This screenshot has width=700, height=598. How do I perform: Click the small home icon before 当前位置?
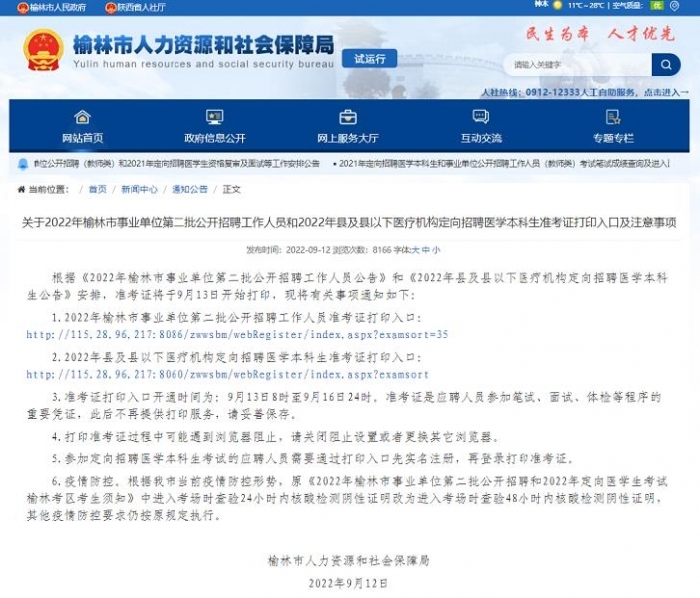21,190
